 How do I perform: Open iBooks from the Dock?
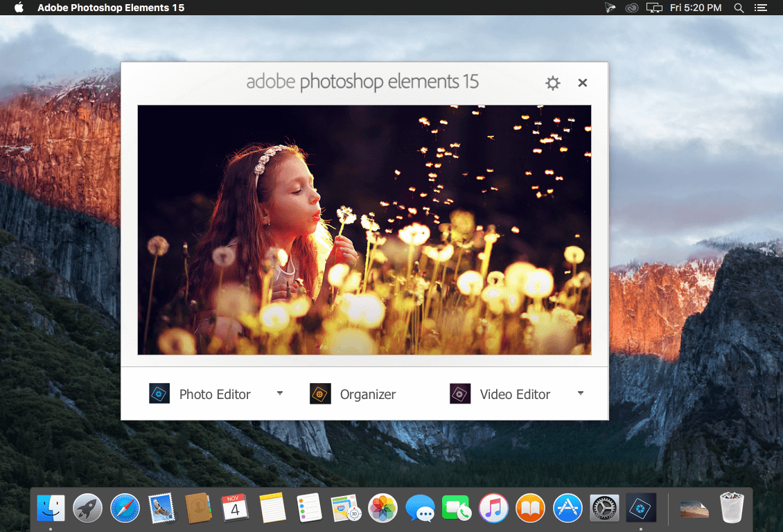pyautogui.click(x=530, y=508)
